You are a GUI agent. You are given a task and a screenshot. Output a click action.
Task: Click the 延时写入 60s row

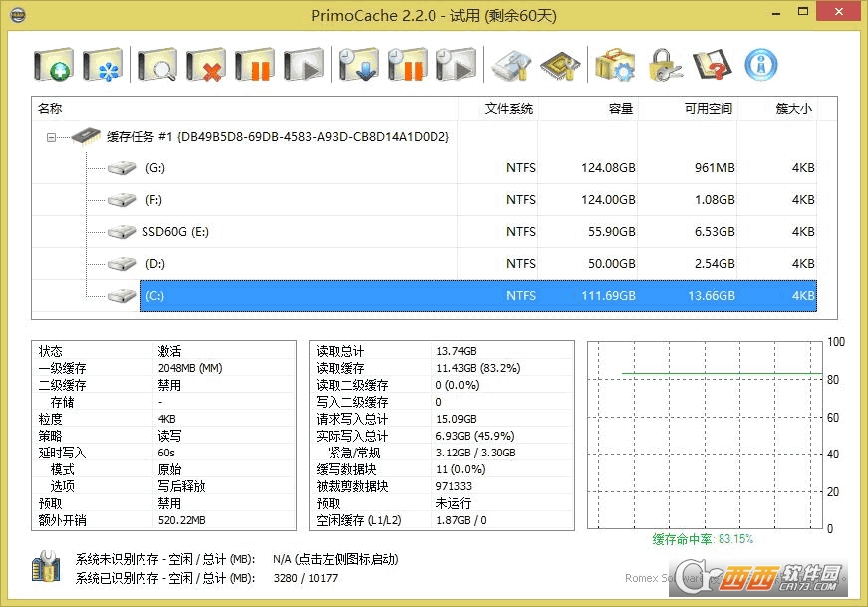coord(163,453)
